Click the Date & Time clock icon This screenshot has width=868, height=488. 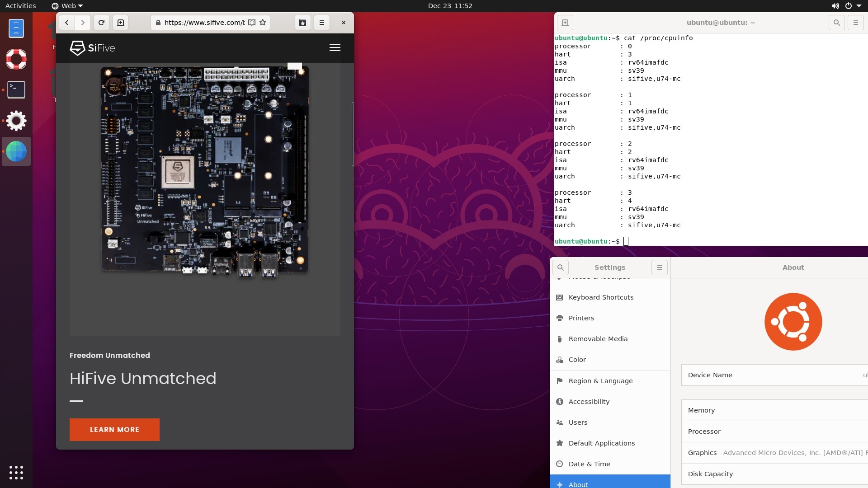560,464
